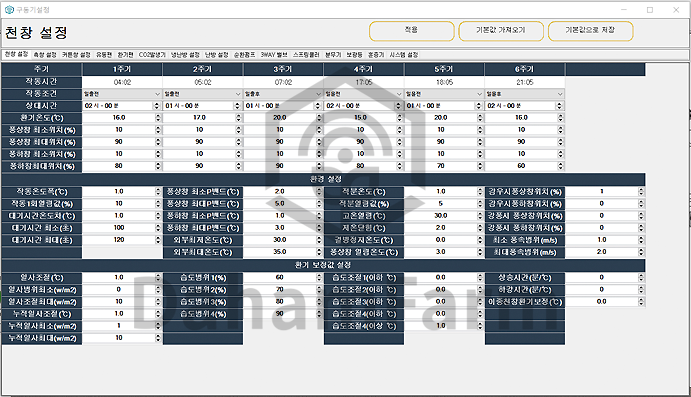Expand the 1주기 작동조건 dropdown
Viewport: 691px width, 397px height.
(122, 94)
